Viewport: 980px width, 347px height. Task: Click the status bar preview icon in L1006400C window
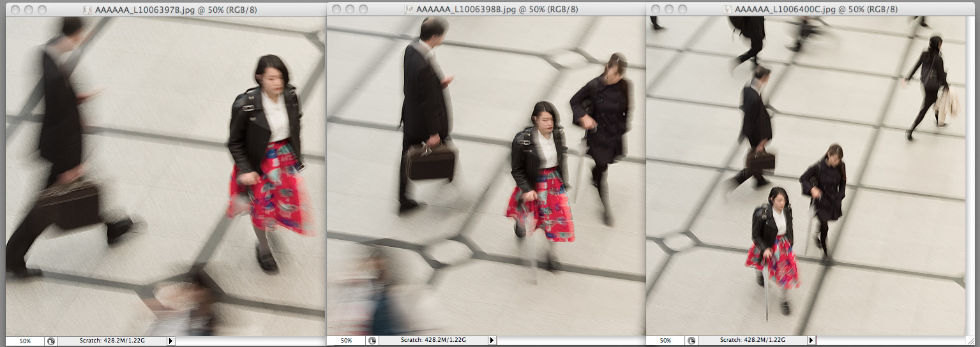tap(691, 341)
